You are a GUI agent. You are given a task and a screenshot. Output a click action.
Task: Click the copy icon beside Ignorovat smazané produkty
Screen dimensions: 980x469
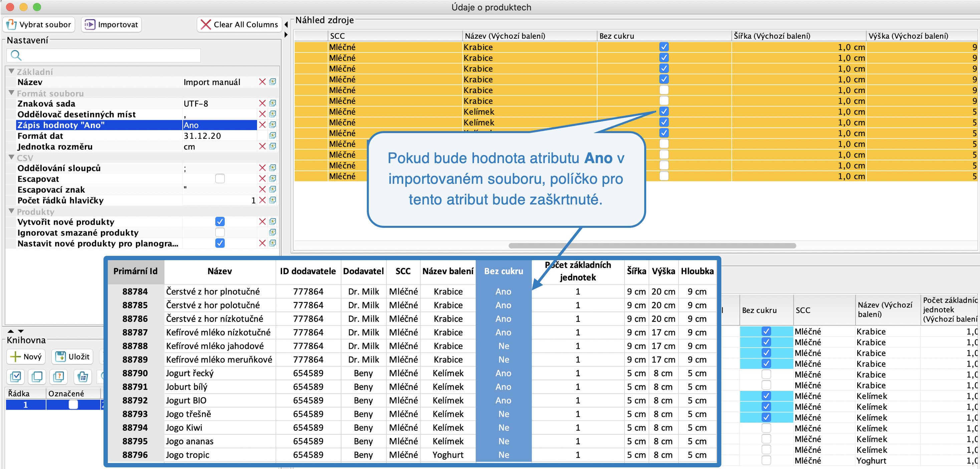pyautogui.click(x=273, y=232)
